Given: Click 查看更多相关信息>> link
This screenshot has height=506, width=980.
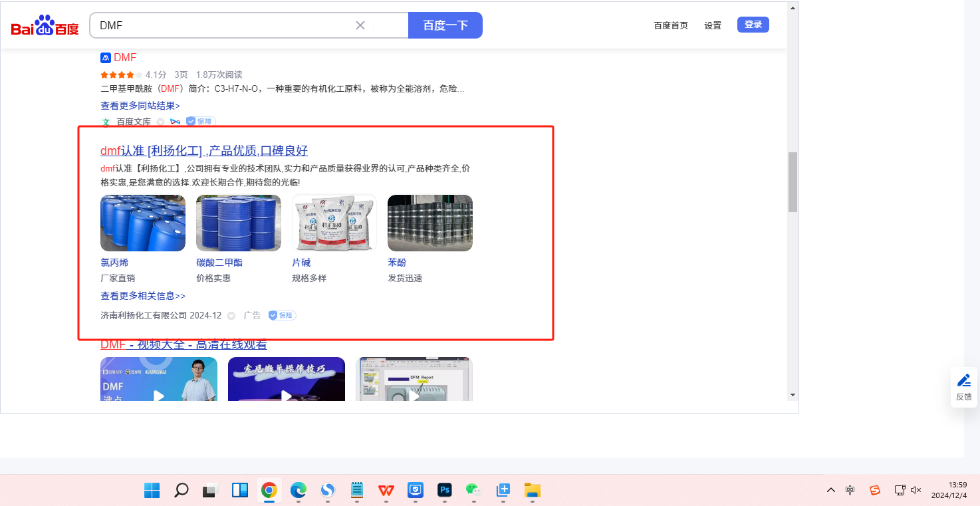Looking at the screenshot, I should pos(143,296).
